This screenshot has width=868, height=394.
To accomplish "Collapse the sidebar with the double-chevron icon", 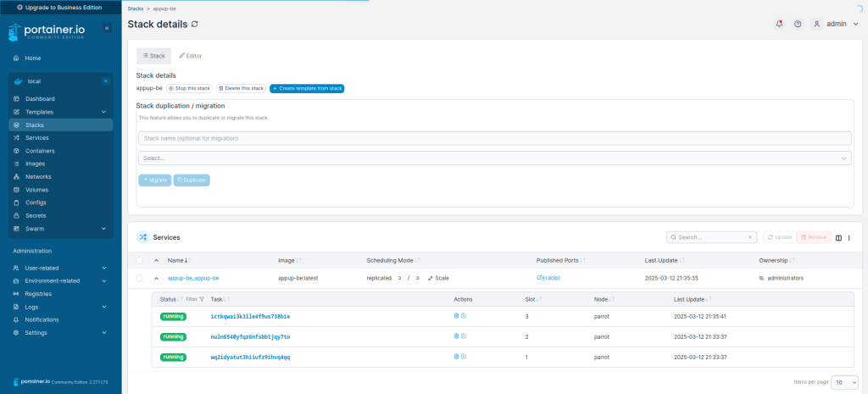I will coord(107,28).
